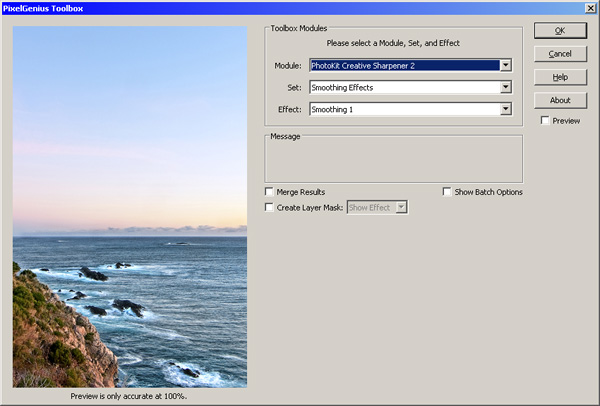The height and width of the screenshot is (406, 600).
Task: Enable the Create Layer Mask checkbox
Action: 269,207
